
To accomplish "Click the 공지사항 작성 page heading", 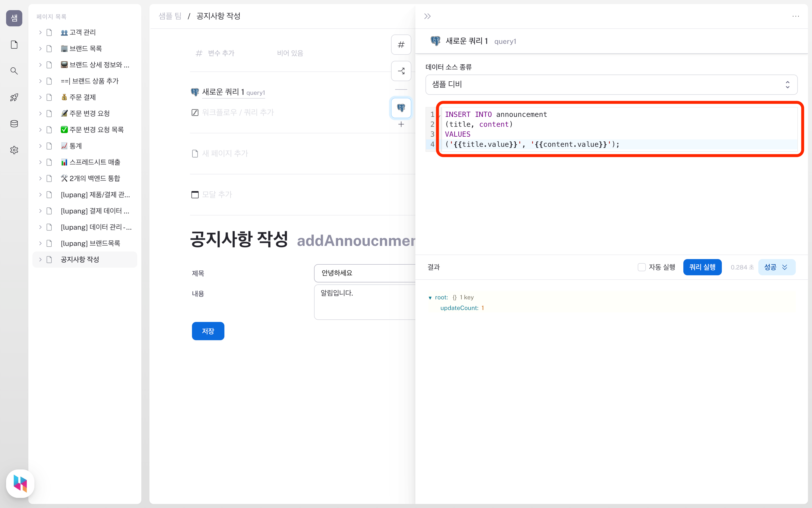I will 239,240.
